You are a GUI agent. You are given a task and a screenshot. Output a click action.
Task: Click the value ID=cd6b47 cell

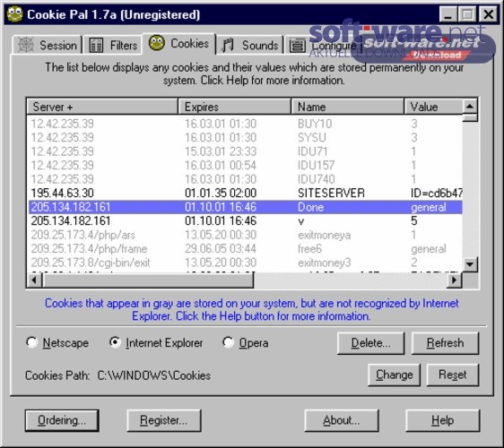(x=436, y=193)
